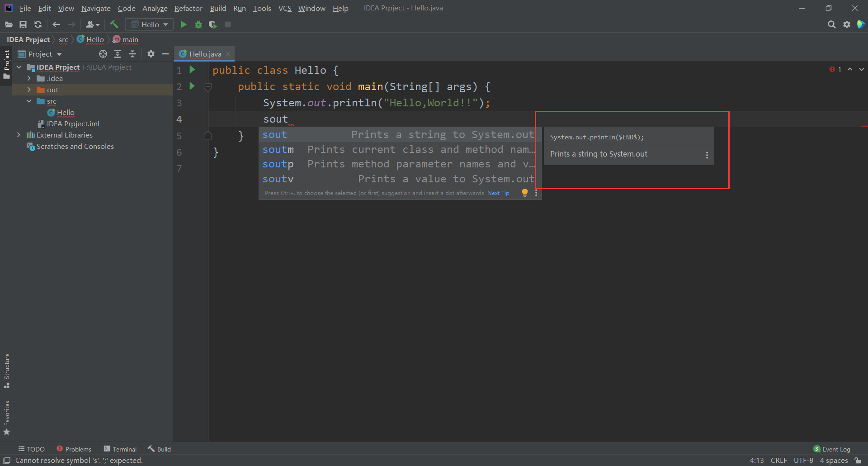Expand all in Project panel
868x466 pixels.
click(118, 54)
